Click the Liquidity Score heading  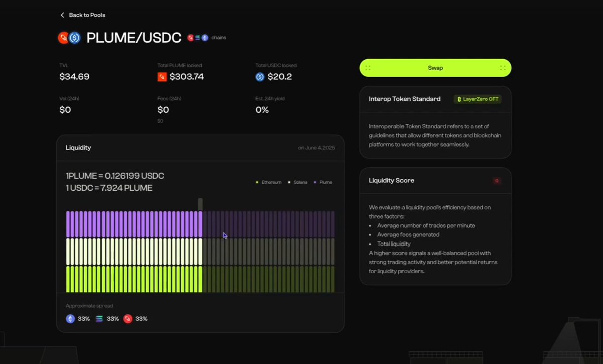point(391,181)
